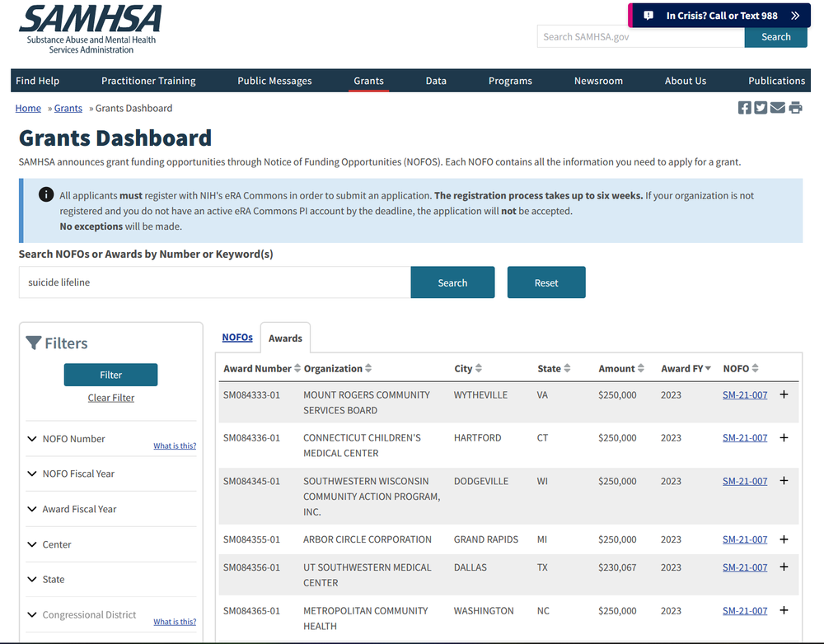This screenshot has width=824, height=644.
Task: Click Search button for NOFO keyword
Action: (x=452, y=282)
